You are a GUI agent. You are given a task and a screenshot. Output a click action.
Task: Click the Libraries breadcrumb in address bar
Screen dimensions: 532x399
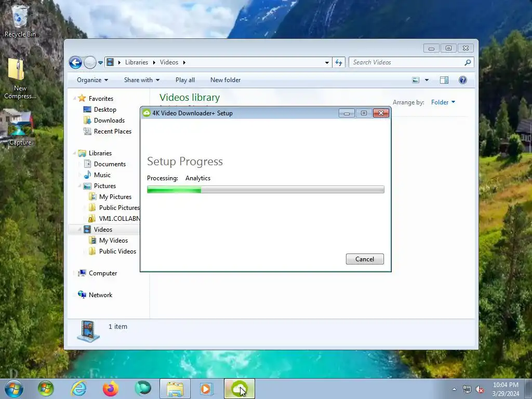137,62
